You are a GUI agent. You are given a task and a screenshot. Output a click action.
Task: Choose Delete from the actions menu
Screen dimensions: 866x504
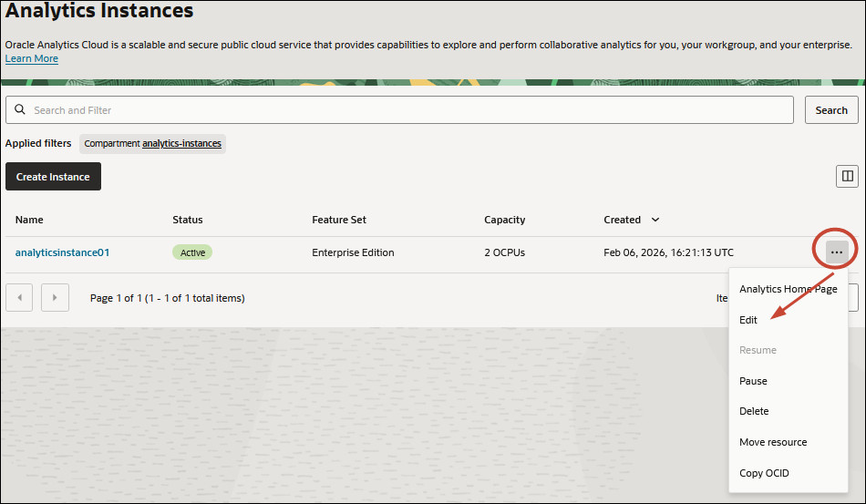(754, 411)
